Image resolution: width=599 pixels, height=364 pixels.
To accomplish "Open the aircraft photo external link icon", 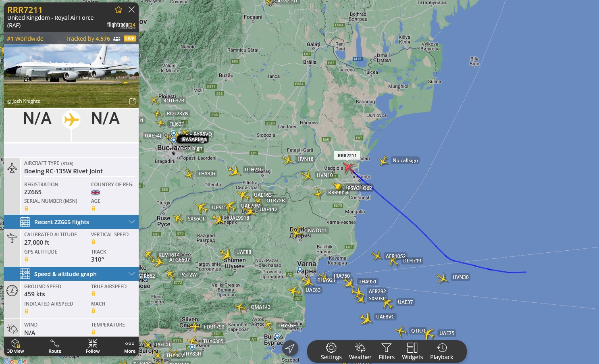I will (x=132, y=101).
